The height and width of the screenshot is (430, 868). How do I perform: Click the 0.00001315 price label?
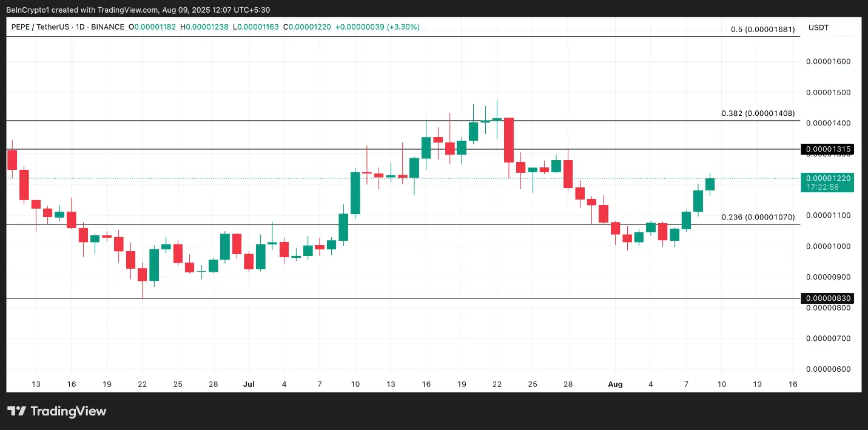click(827, 149)
